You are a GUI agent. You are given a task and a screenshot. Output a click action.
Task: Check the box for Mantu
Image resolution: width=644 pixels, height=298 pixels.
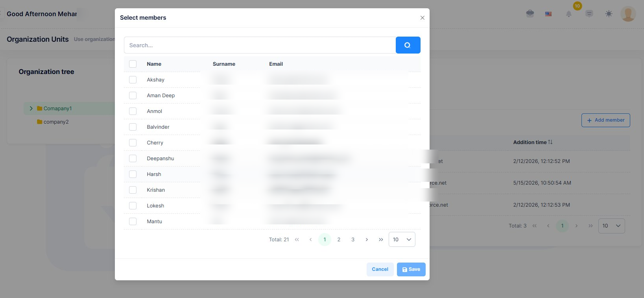pyautogui.click(x=133, y=221)
